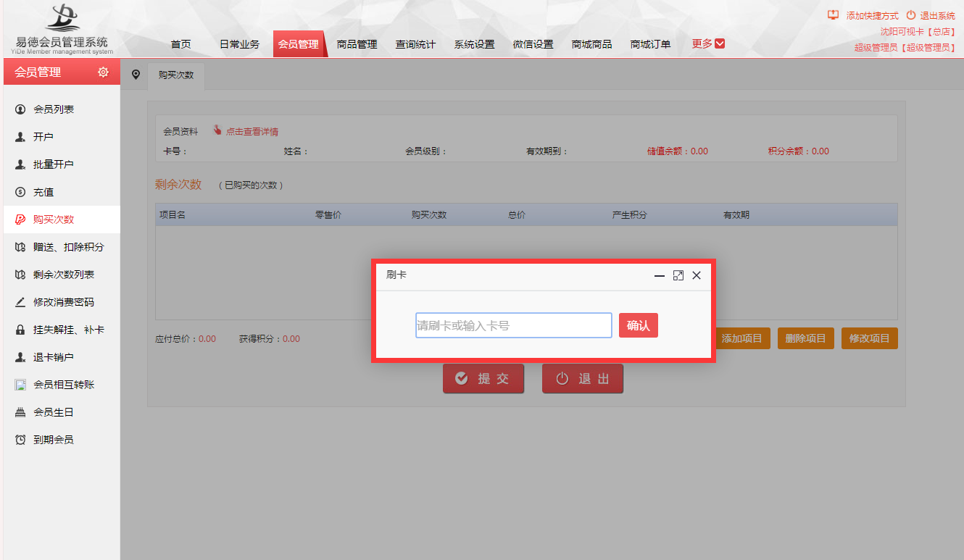This screenshot has width=964, height=560.
Task: Open the 首页 menu
Action: [181, 44]
